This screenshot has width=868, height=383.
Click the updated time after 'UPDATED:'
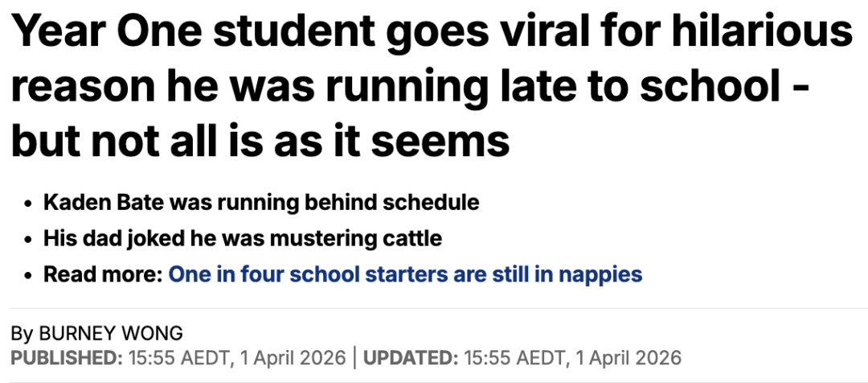pos(572,356)
